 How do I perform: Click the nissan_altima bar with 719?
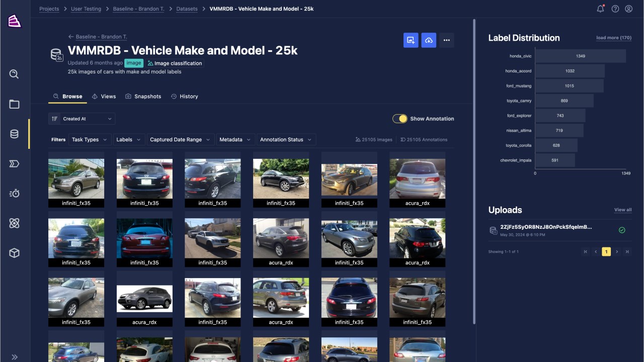pyautogui.click(x=559, y=130)
